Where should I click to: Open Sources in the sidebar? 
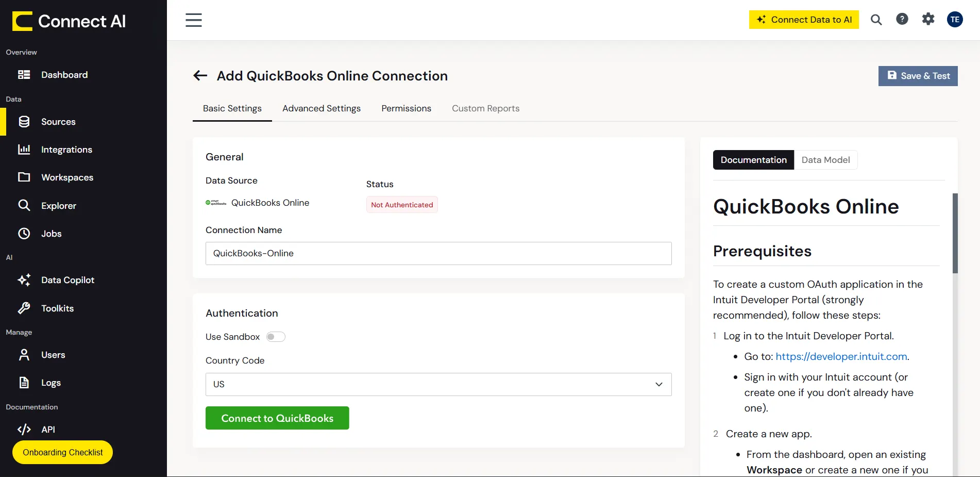tap(83, 122)
